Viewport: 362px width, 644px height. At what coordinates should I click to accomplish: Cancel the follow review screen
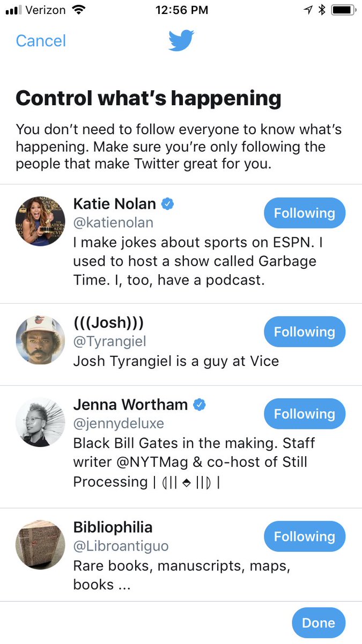[41, 41]
